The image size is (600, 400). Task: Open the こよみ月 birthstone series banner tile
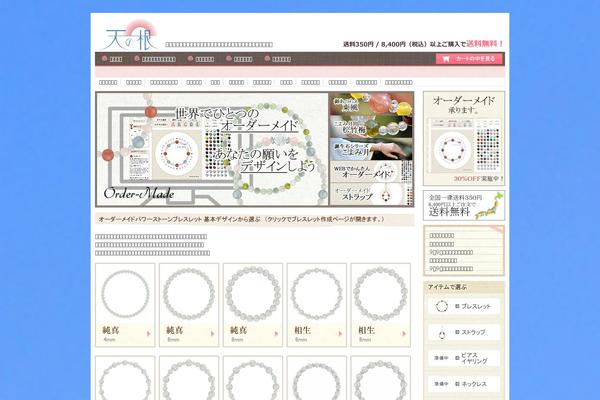371,149
